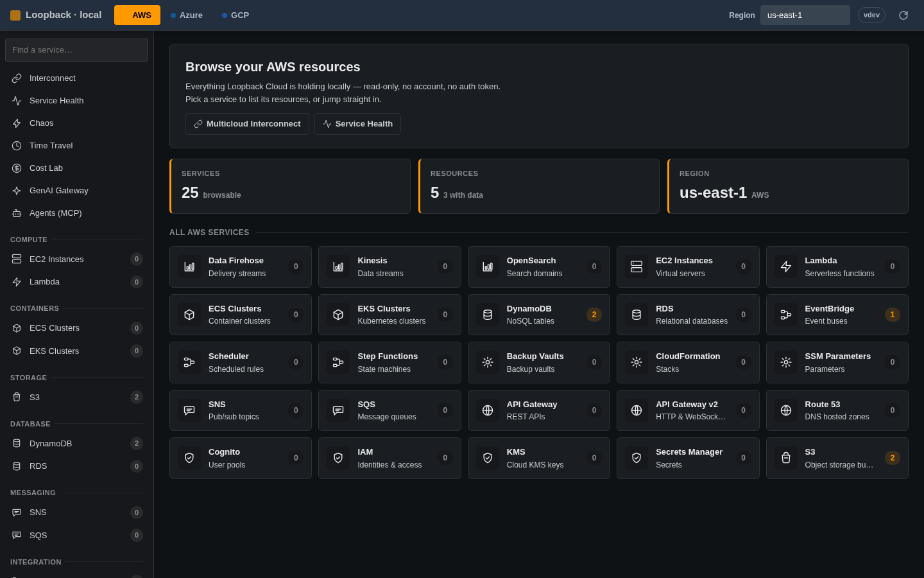The height and width of the screenshot is (578, 924).
Task: Click the DynamoDB card database icon
Action: coord(488,315)
